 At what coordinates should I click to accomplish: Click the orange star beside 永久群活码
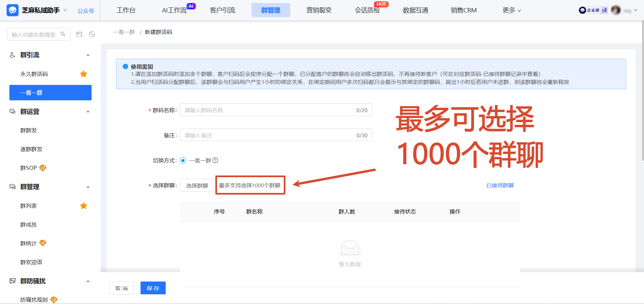84,74
